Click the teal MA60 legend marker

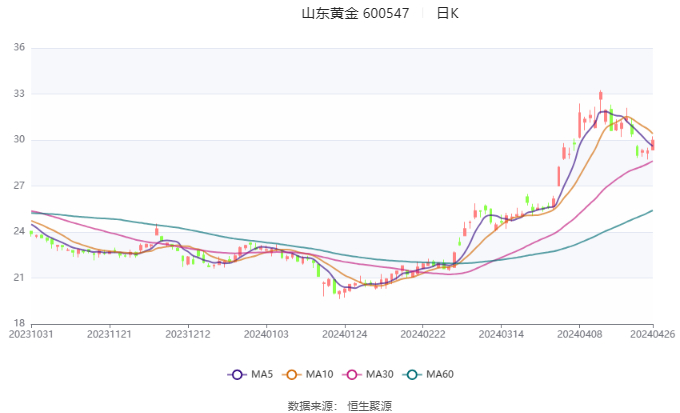[413, 374]
